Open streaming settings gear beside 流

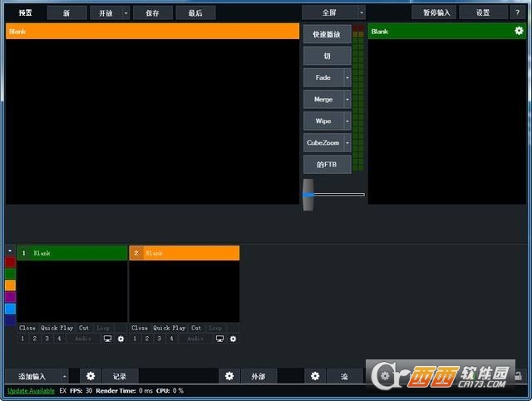pos(315,376)
